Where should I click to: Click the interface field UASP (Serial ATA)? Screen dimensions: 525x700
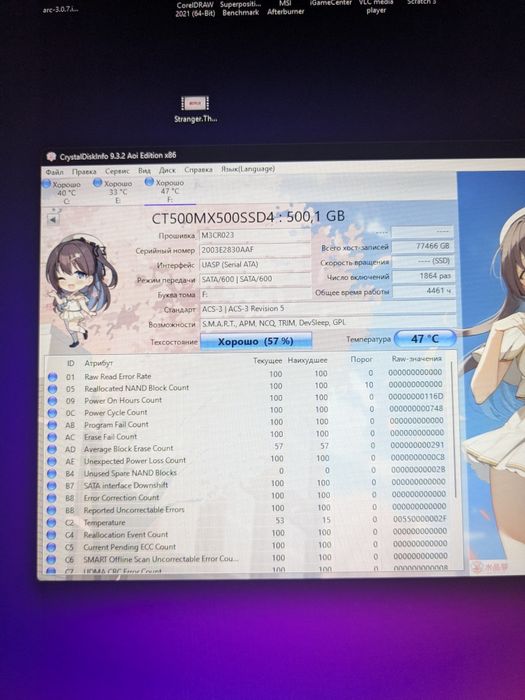coord(254,264)
